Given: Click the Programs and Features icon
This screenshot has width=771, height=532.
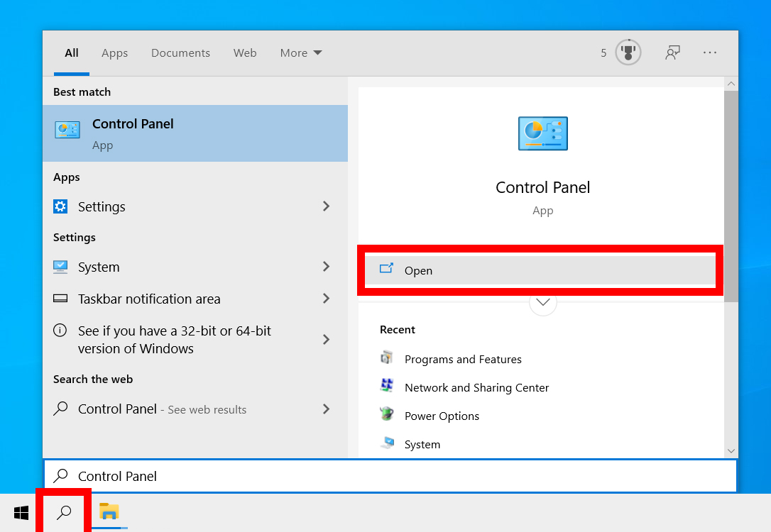Looking at the screenshot, I should [x=387, y=357].
